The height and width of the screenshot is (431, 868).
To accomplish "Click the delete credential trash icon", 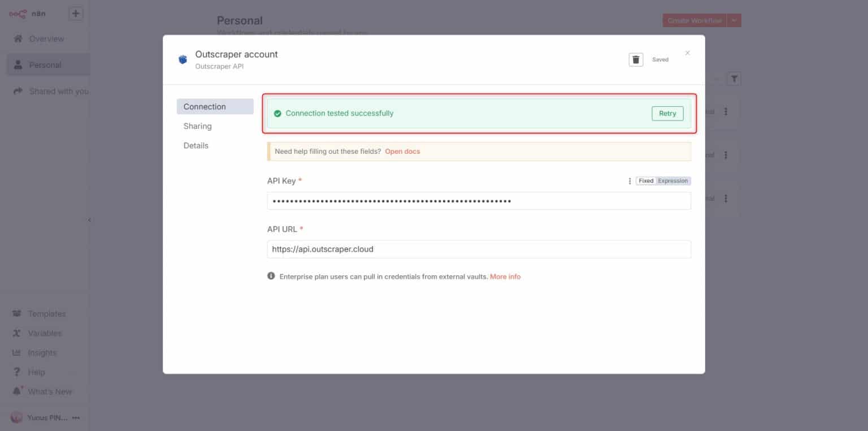I will click(635, 58).
